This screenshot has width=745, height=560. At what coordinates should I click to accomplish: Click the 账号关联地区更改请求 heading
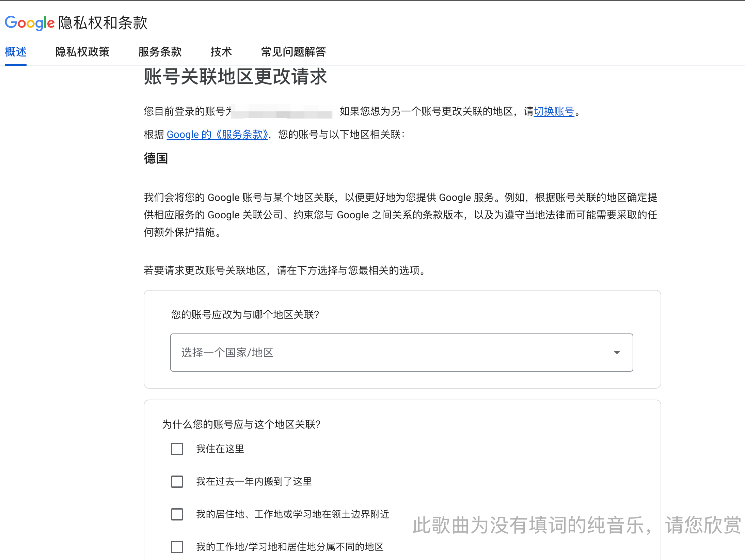click(x=235, y=76)
